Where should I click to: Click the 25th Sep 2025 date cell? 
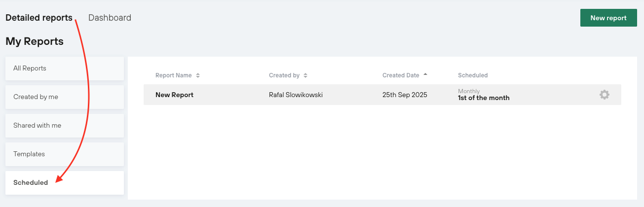point(405,95)
